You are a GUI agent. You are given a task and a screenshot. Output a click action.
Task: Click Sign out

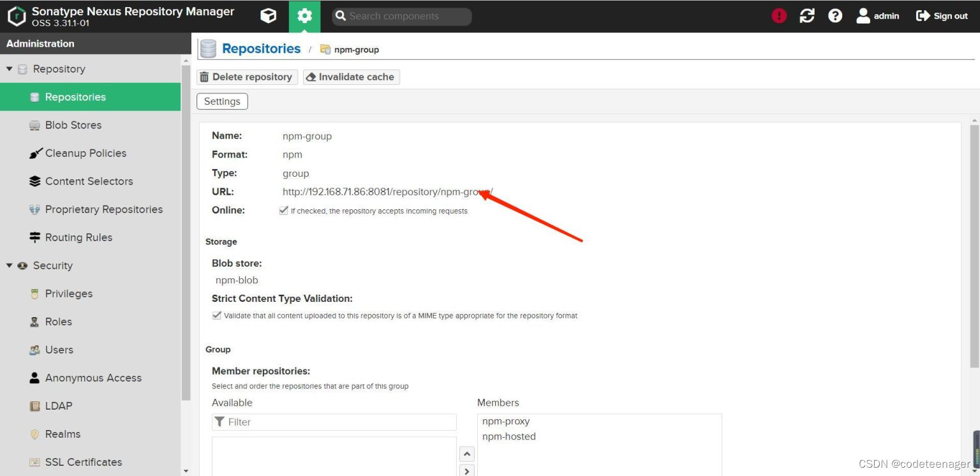tap(942, 16)
